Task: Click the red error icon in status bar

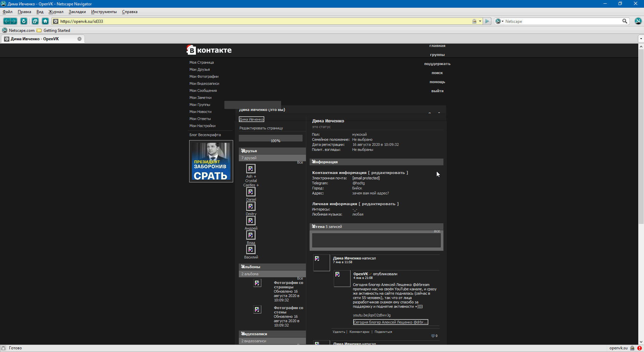Action: [x=639, y=348]
